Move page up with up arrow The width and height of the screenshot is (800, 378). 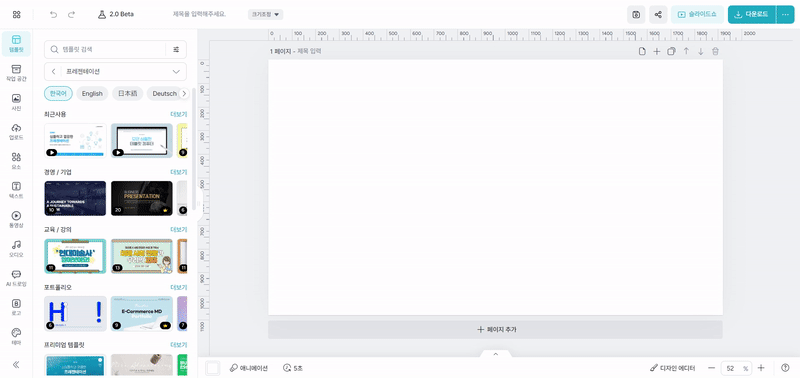(x=686, y=52)
